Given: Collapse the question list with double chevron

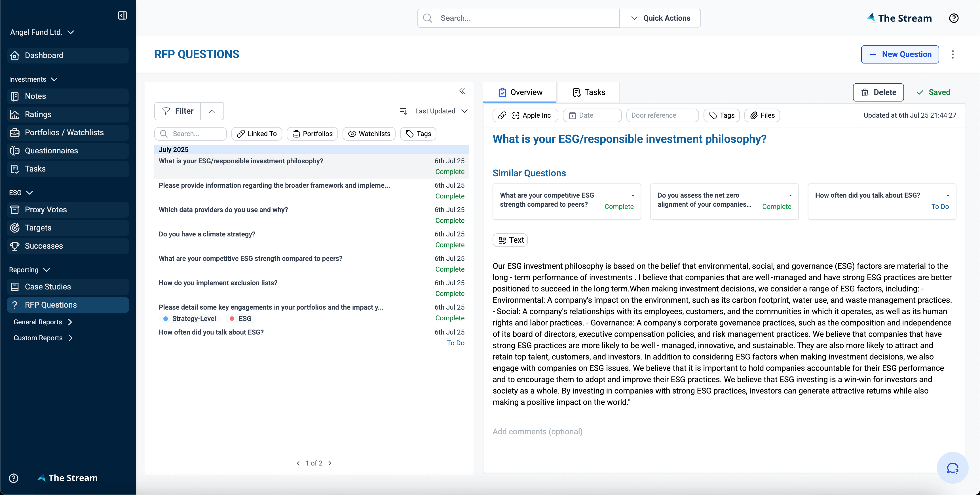Looking at the screenshot, I should click(x=462, y=91).
